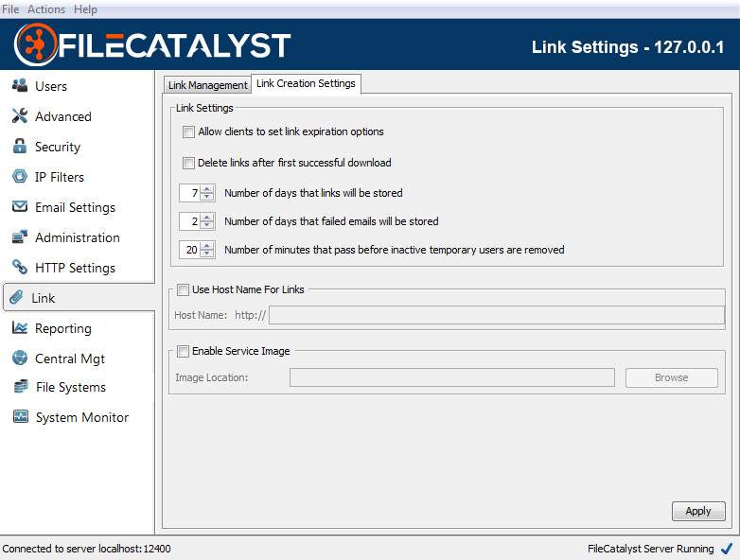The image size is (740, 560).
Task: Check Delete links after first successful download
Action: (x=188, y=164)
